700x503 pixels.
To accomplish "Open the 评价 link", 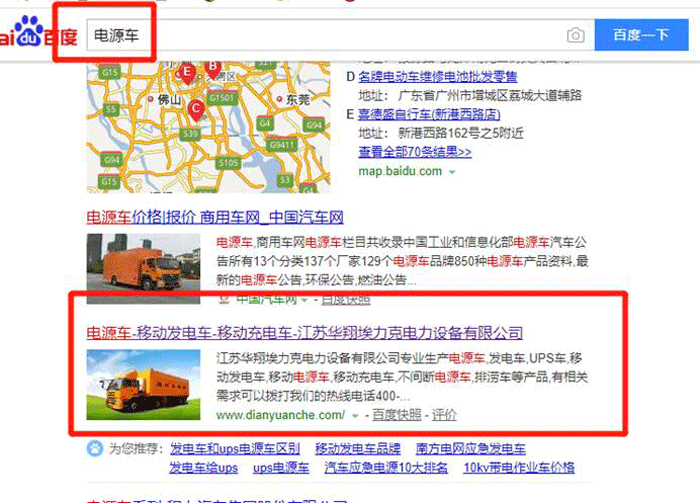I will click(x=444, y=415).
